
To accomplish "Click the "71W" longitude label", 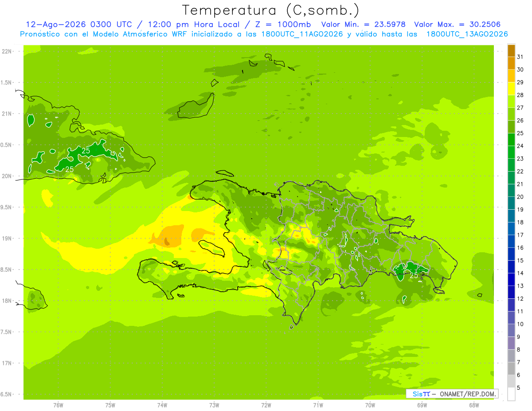I will click(318, 405).
